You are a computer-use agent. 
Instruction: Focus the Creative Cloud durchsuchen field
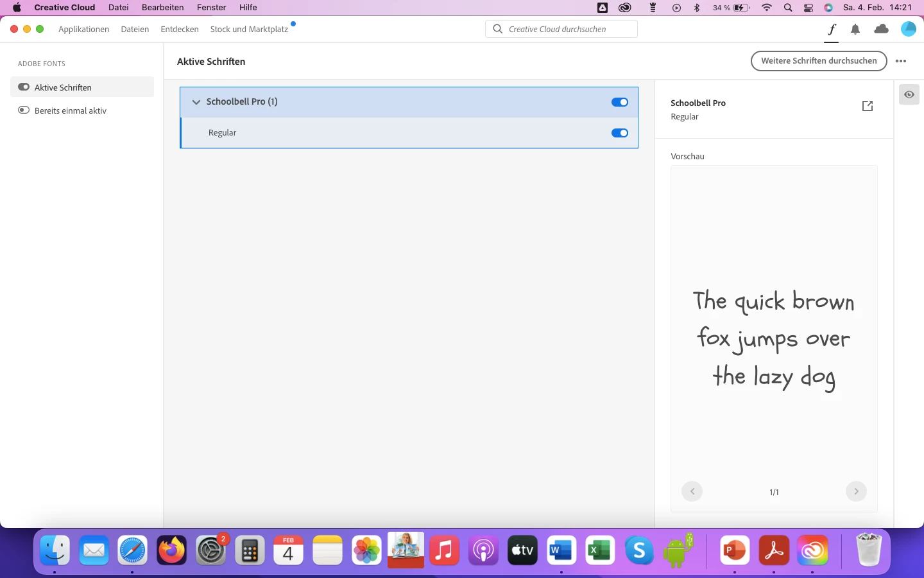[x=561, y=29]
